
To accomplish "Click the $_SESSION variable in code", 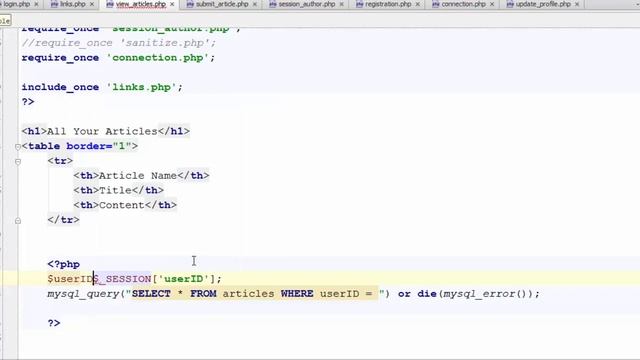I will [123, 279].
